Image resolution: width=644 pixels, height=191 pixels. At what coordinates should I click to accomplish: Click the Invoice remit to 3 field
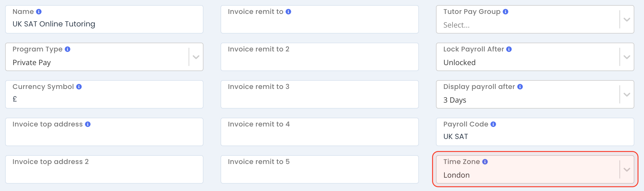tap(320, 94)
